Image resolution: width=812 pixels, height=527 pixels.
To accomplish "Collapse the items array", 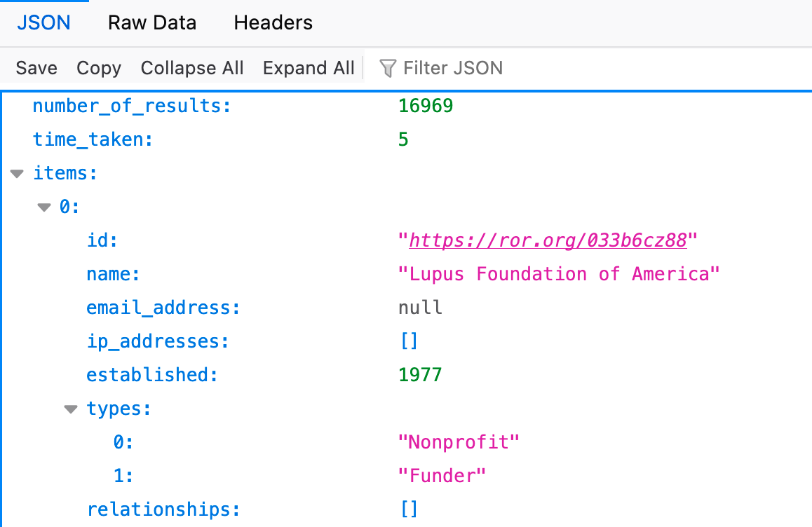I will click(x=18, y=174).
